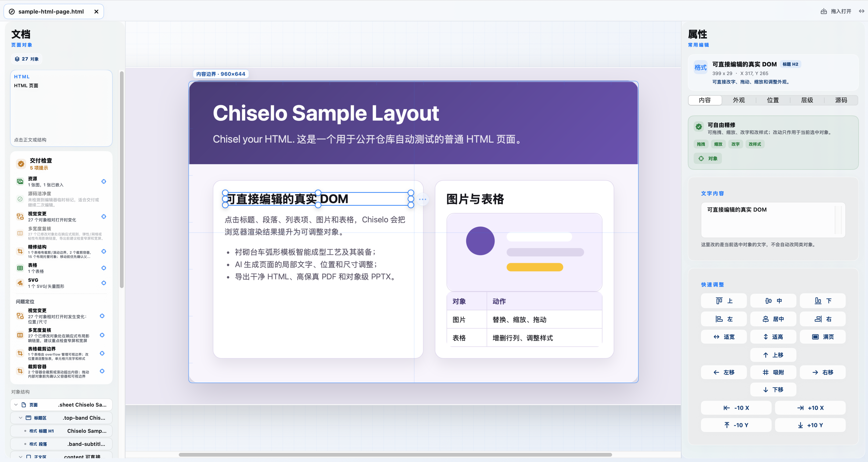
Task: Move selection by -10 Y
Action: pyautogui.click(x=736, y=425)
